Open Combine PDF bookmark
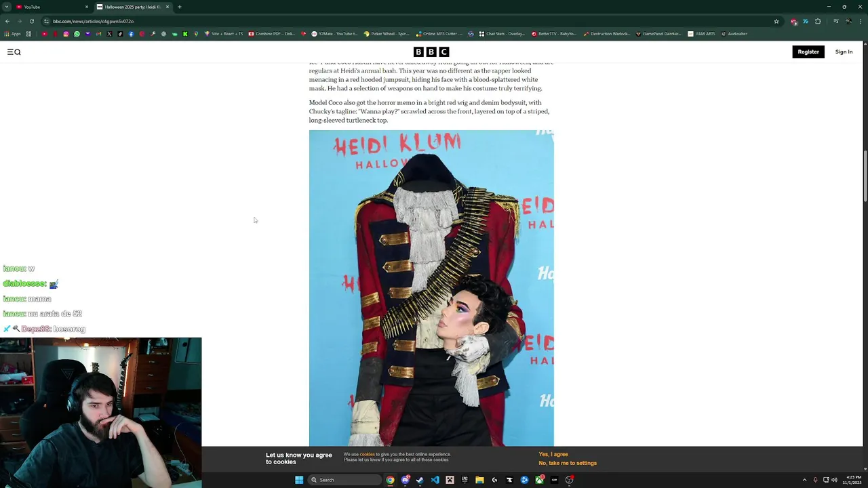 click(x=272, y=34)
